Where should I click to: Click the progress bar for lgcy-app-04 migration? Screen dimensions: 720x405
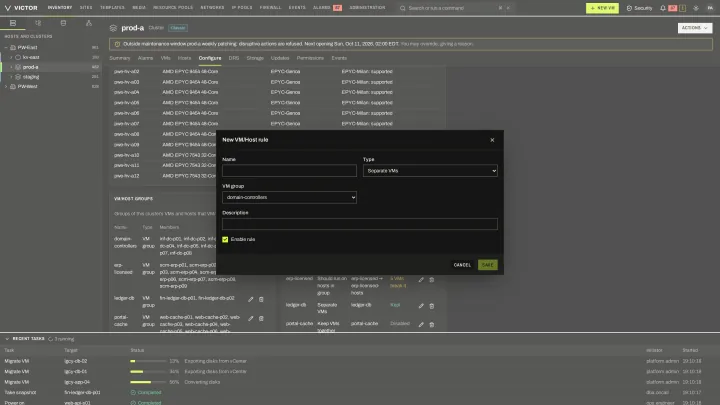coord(147,382)
